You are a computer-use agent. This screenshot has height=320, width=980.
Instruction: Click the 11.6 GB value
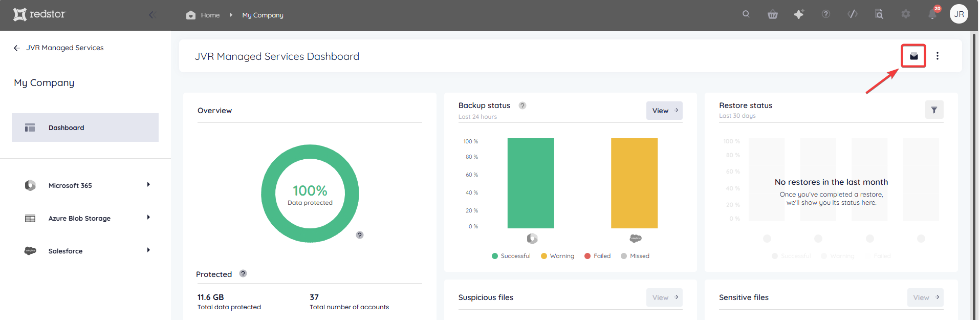211,297
